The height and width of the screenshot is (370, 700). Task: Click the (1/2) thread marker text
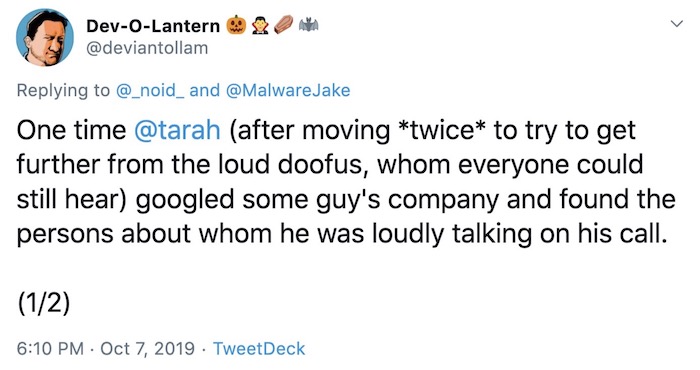click(44, 303)
